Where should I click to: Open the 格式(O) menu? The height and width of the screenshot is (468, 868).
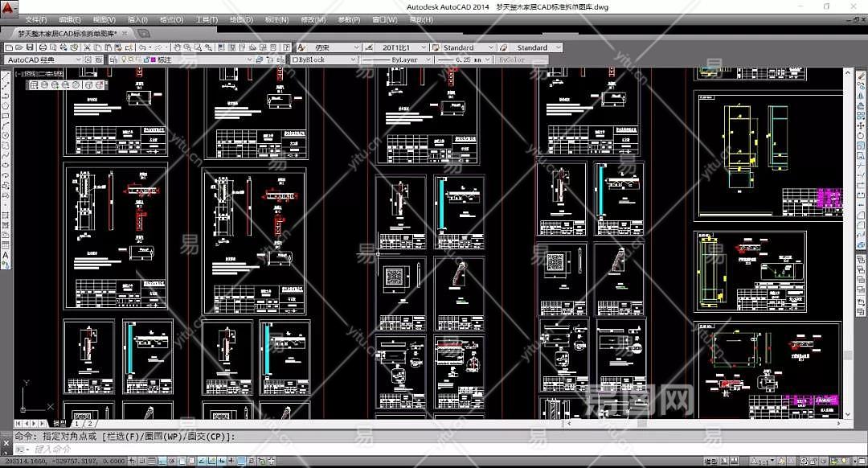(x=171, y=19)
